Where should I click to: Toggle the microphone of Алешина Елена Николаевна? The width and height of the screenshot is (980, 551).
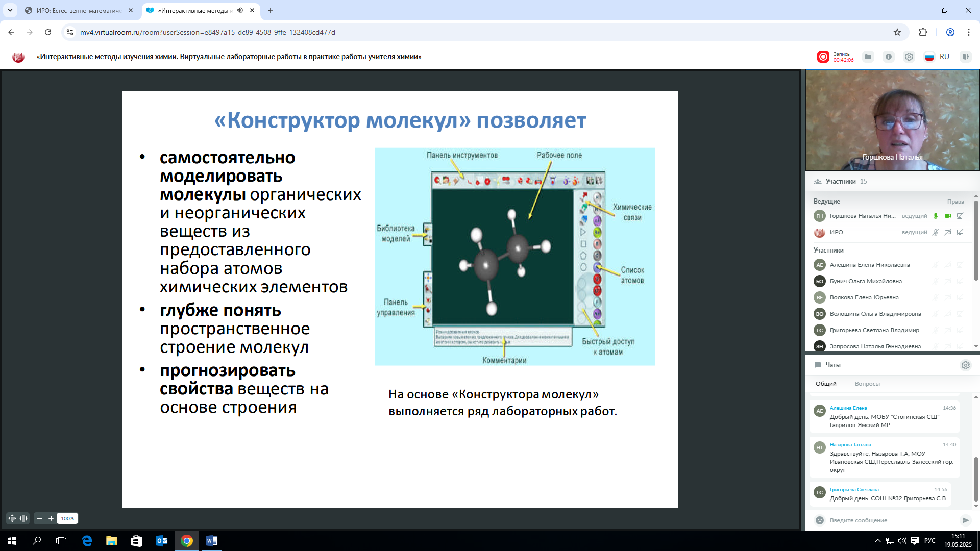(936, 265)
